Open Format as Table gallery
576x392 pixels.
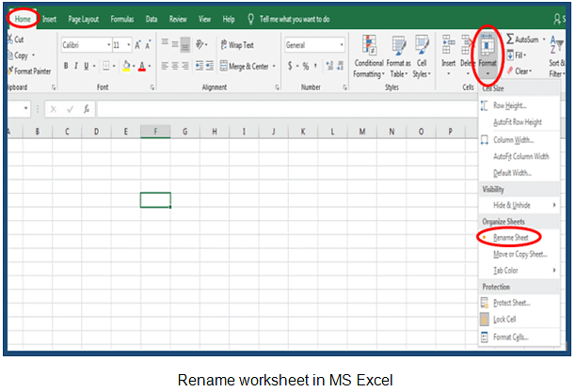(398, 56)
